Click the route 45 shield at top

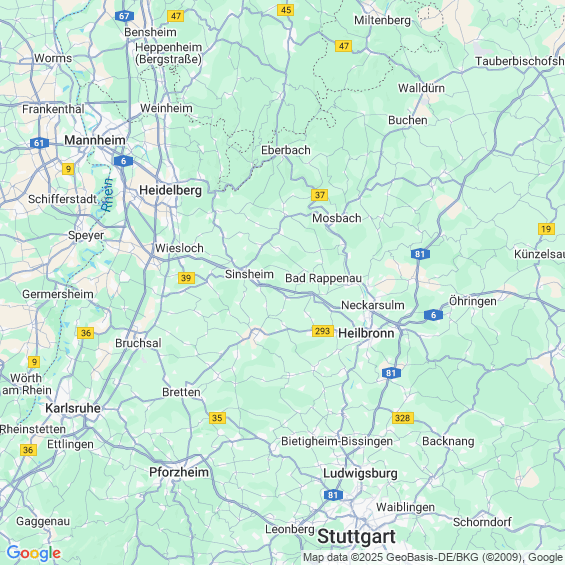point(285,10)
